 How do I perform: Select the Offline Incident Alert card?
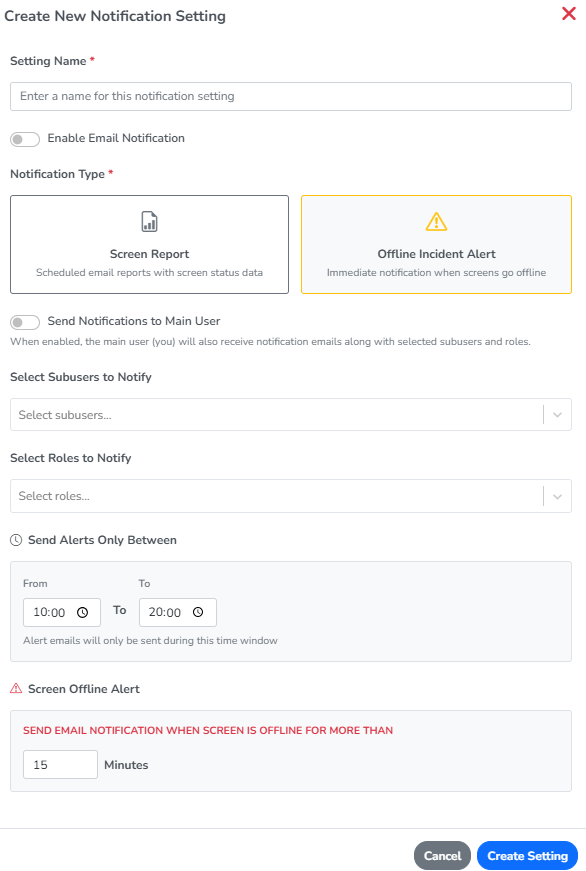[x=436, y=244]
